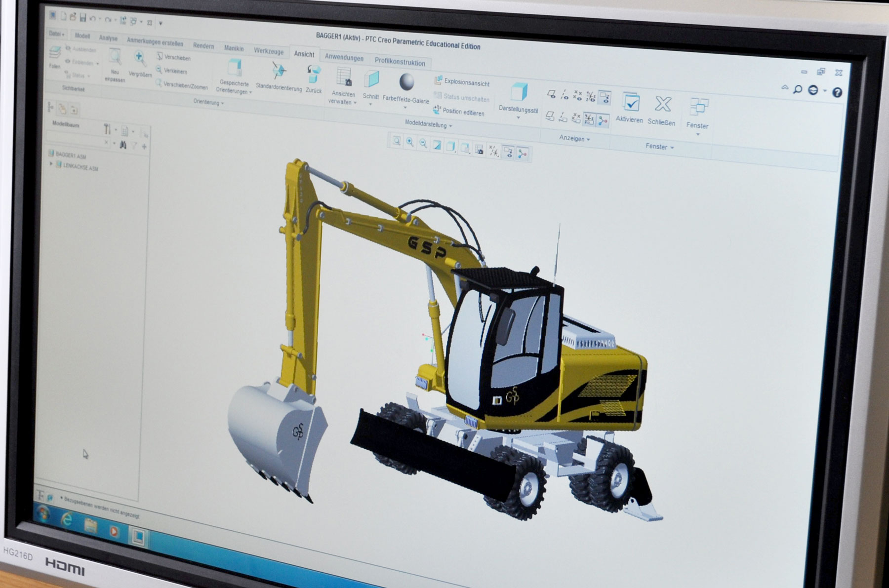Click the repaint icon in graphics toolbar

pos(437,145)
